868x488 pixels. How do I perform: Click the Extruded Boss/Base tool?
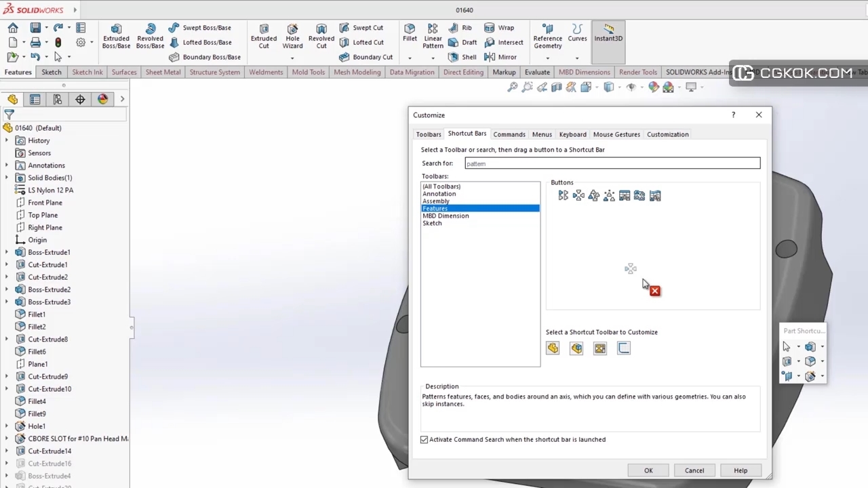coord(116,36)
